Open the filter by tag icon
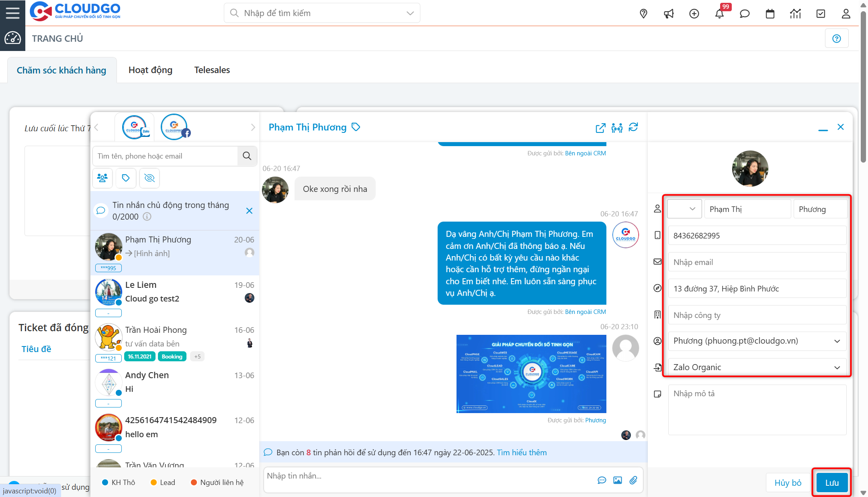This screenshot has width=868, height=497. (126, 178)
